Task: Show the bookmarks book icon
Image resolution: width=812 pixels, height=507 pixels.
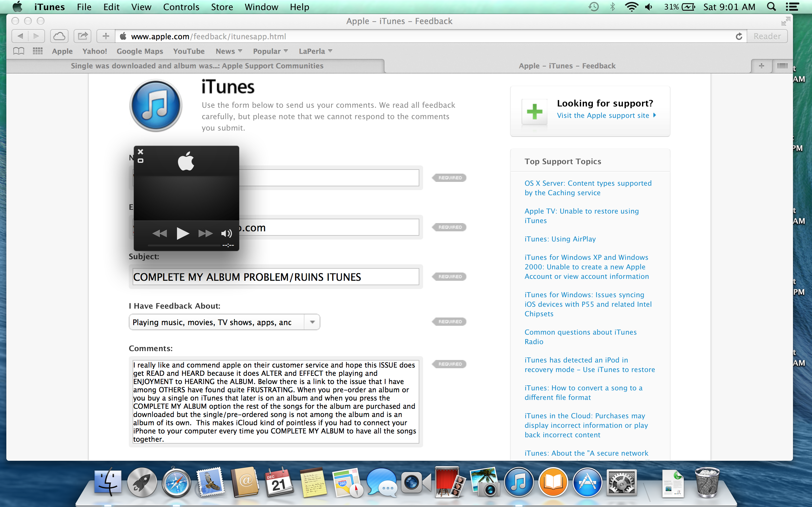Action: tap(19, 51)
